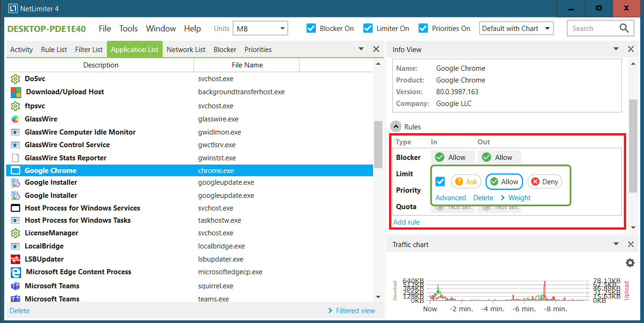The width and height of the screenshot is (644, 323).
Task: Select the Ask rule option
Action: [466, 182]
